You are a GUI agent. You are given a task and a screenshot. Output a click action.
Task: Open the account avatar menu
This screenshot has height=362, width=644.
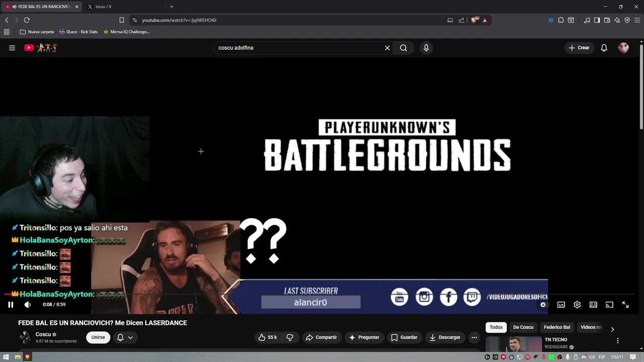click(623, 48)
